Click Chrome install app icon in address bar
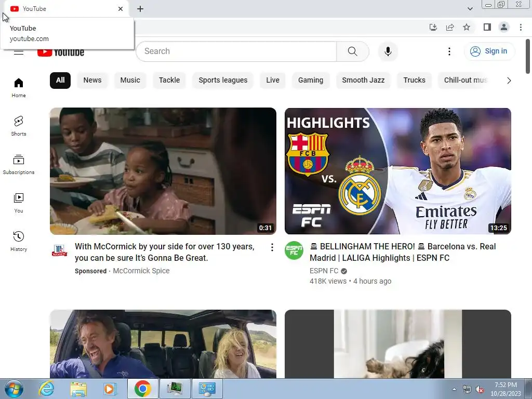Viewport: 532px width, 399px height. pyautogui.click(x=433, y=27)
